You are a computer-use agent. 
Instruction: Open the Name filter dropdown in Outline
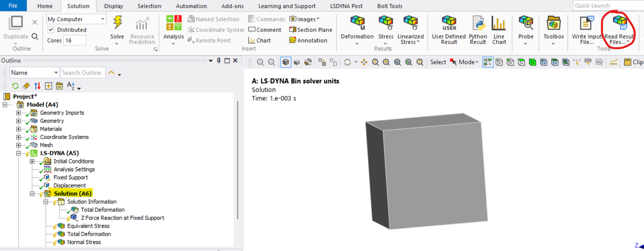pos(56,73)
